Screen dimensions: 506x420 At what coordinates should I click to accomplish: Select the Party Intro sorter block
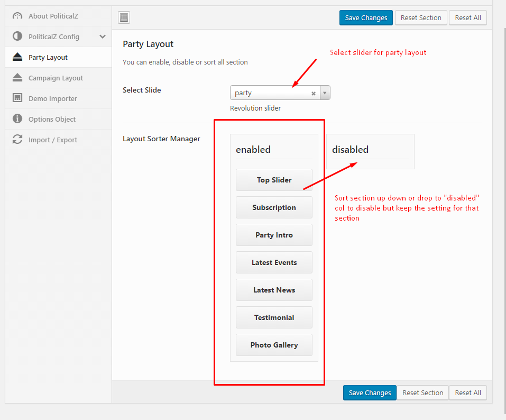point(274,235)
